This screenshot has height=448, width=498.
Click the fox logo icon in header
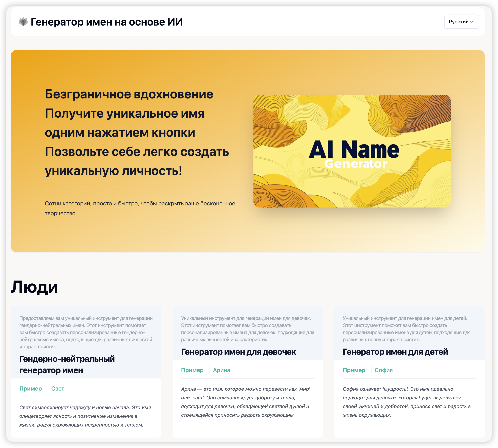tap(23, 22)
